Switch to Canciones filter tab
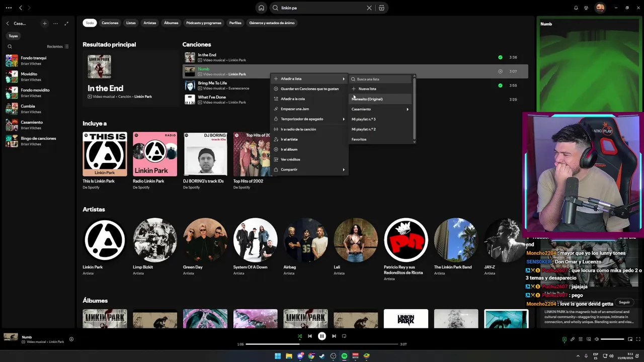 tap(110, 23)
